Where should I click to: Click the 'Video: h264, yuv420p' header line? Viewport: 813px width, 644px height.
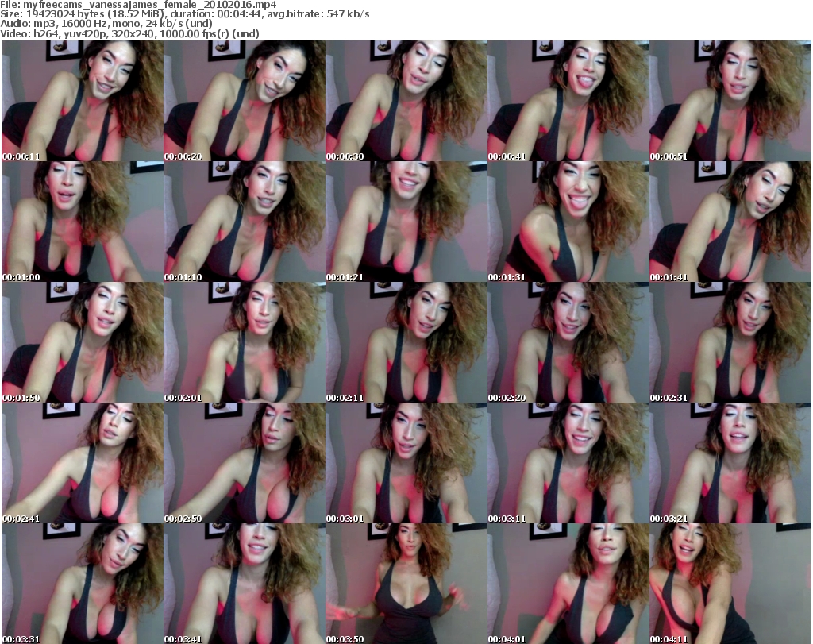click(129, 33)
